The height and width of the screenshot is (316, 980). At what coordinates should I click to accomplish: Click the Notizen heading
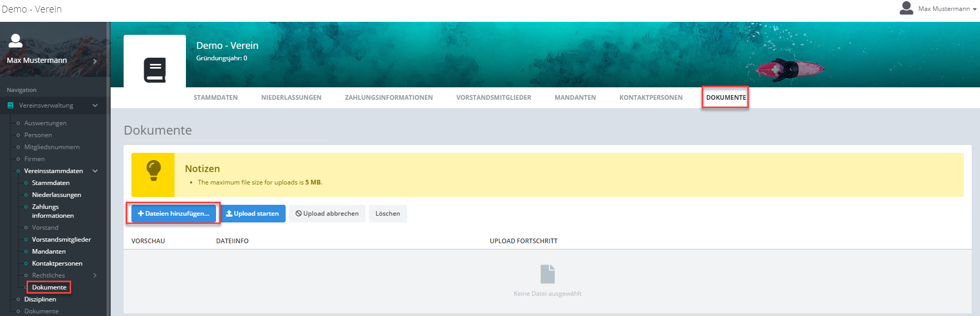click(x=203, y=169)
